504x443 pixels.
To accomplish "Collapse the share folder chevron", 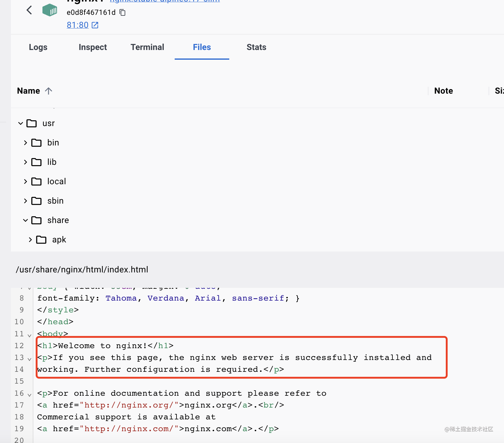I will click(25, 220).
